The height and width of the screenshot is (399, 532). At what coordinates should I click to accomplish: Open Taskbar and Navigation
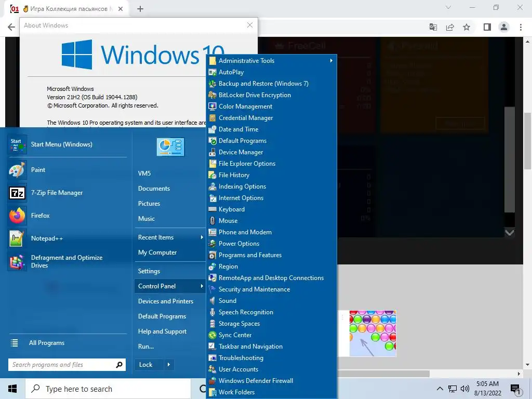coord(271,347)
